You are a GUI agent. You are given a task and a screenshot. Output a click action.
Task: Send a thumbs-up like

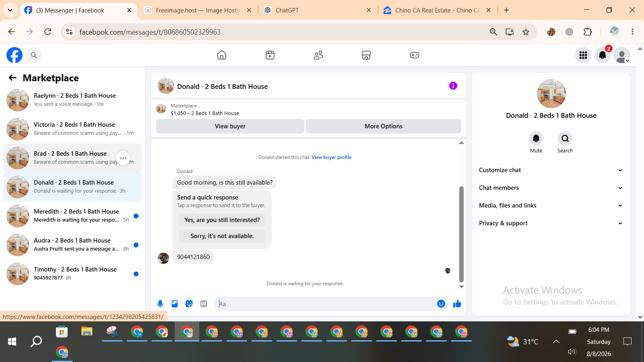(457, 304)
